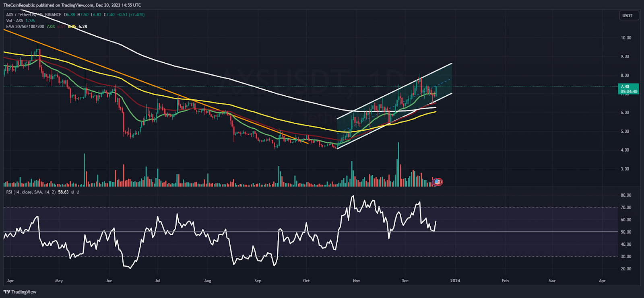Click the Mar label on the time axis
This screenshot has height=298, width=644.
coord(552,281)
